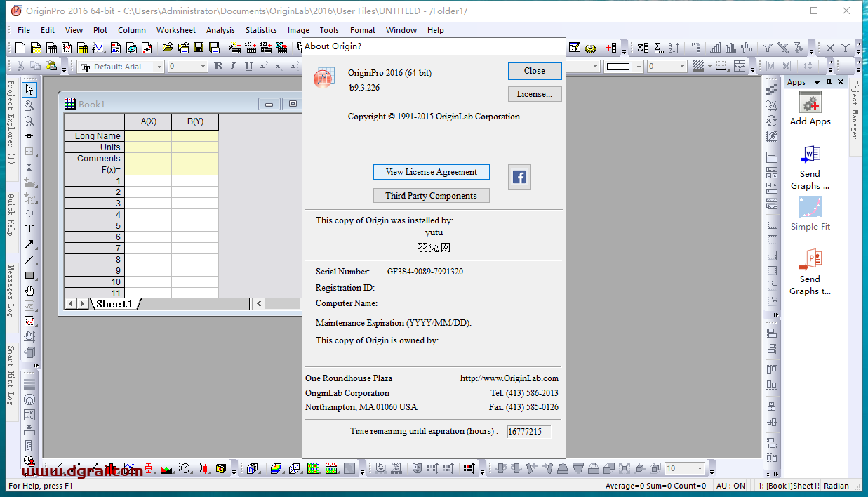Expand the font size dropdown

pyautogui.click(x=203, y=67)
